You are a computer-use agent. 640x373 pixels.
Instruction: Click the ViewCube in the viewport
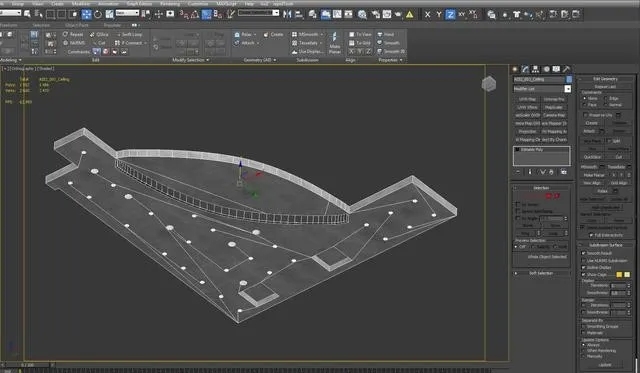[489, 84]
